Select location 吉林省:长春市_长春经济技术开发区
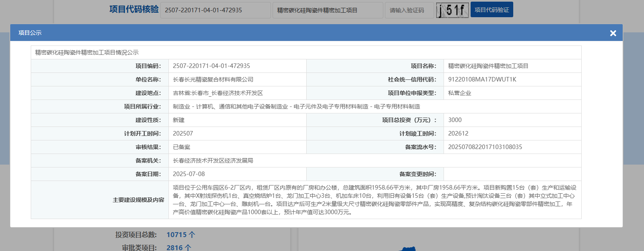Screen dimensions: 644x251 (218, 93)
